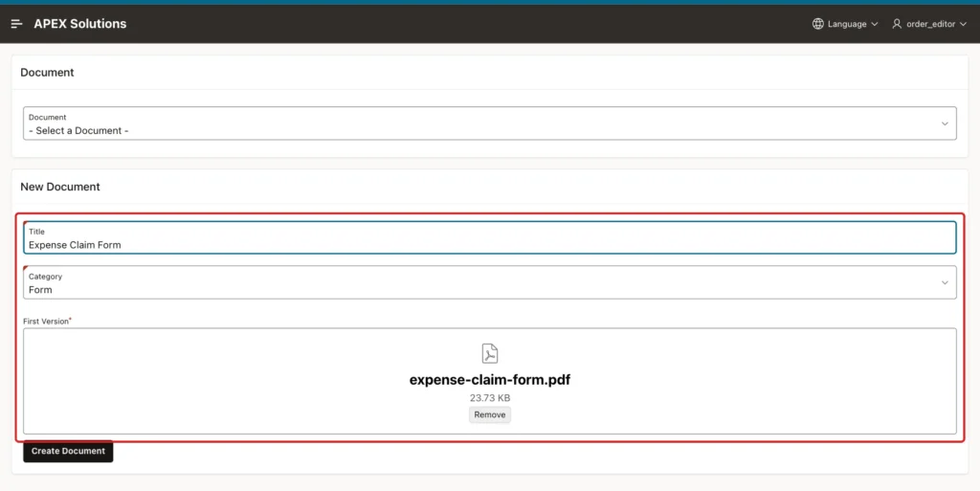Click the Document region heading
The image size is (980, 491).
coord(47,73)
